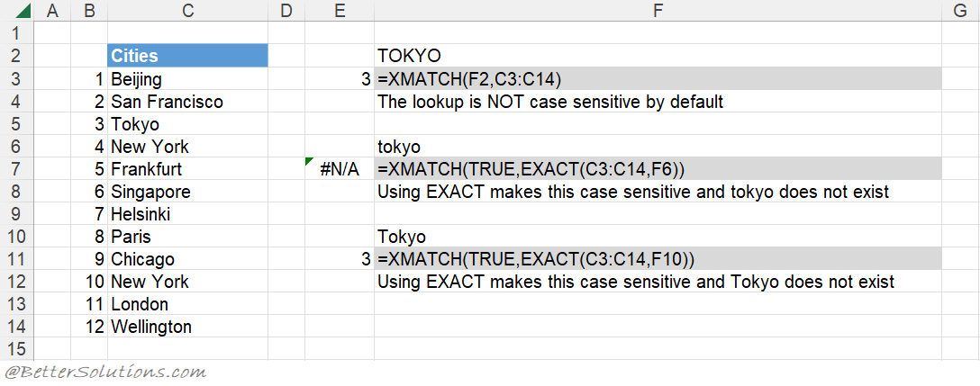The width and height of the screenshot is (980, 386).
Task: Select row 7 header
Action: tap(16, 169)
